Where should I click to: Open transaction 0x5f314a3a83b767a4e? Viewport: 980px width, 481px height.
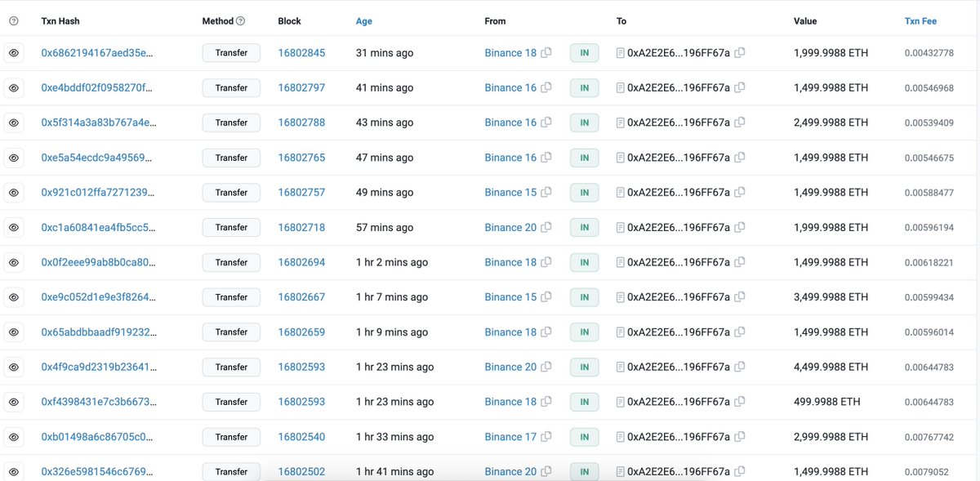[97, 122]
